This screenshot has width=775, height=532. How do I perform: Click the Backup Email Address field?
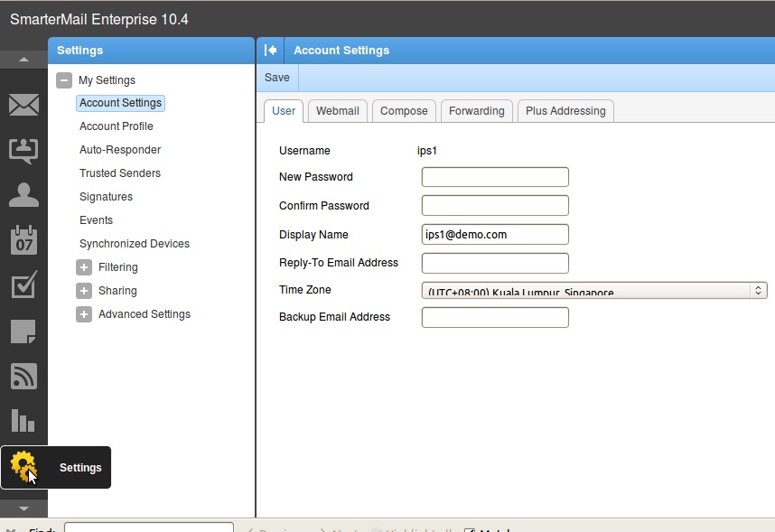pyautogui.click(x=495, y=317)
